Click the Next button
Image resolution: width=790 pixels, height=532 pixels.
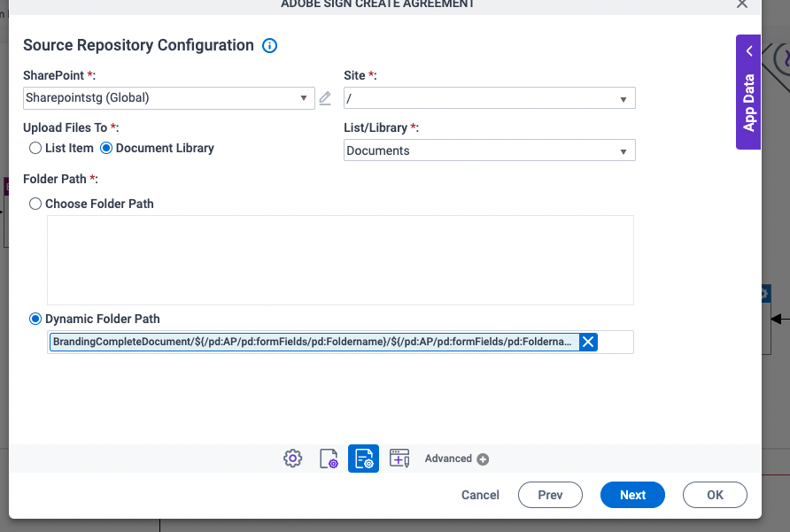(x=632, y=495)
